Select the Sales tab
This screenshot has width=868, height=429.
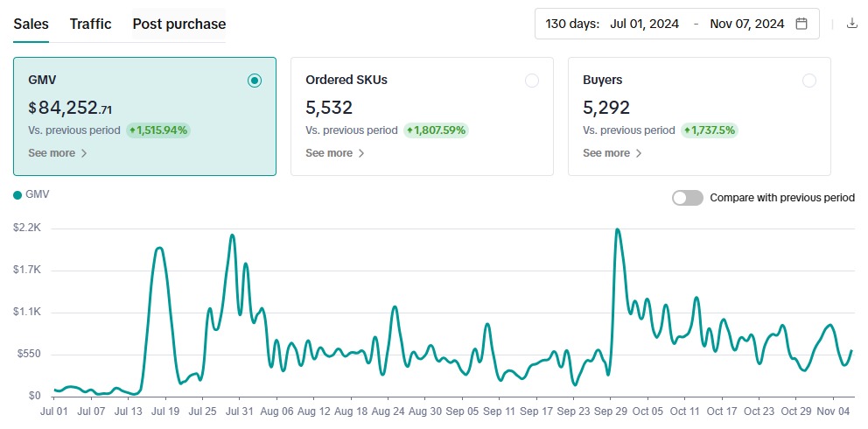click(31, 24)
